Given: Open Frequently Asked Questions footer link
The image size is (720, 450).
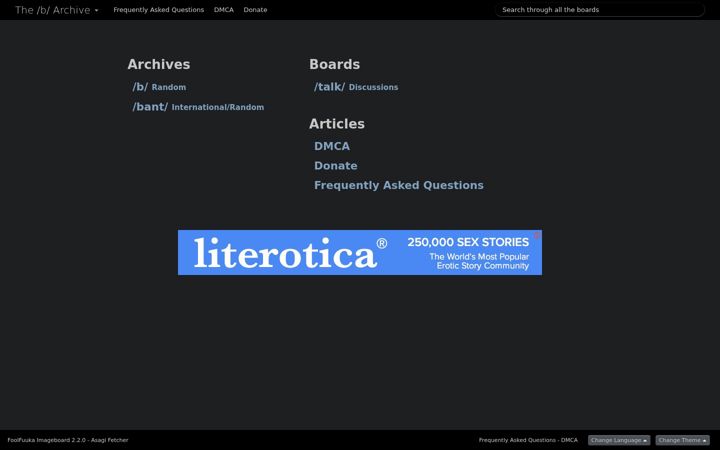Looking at the screenshot, I should [517, 440].
